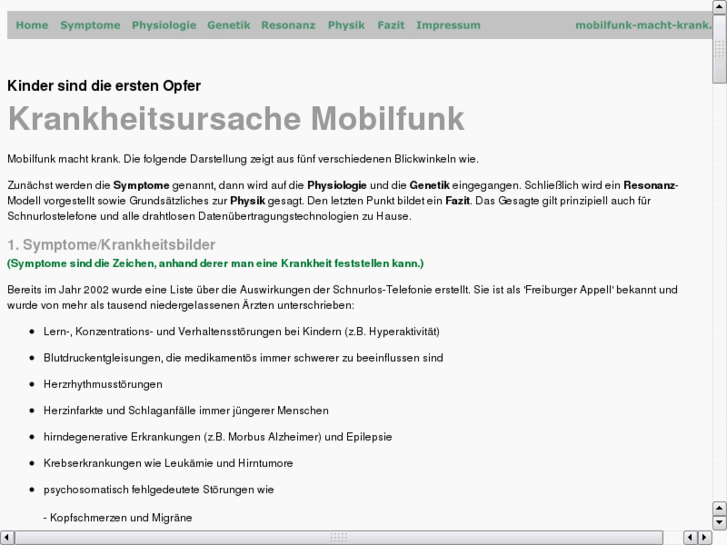This screenshot has width=727, height=545.
Task: Click list item 'Herzinfarkte und Schlaganfälle immer jüngerer Menschen'
Action: (186, 410)
